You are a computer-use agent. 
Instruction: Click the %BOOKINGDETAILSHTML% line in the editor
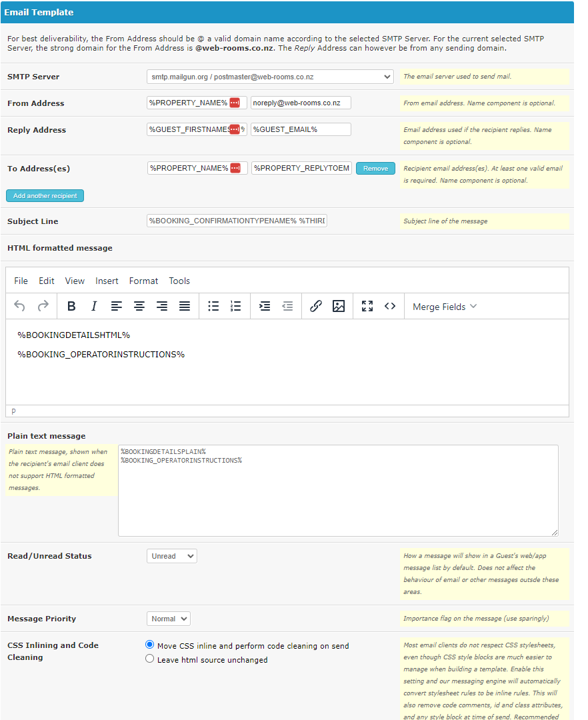[74, 335]
